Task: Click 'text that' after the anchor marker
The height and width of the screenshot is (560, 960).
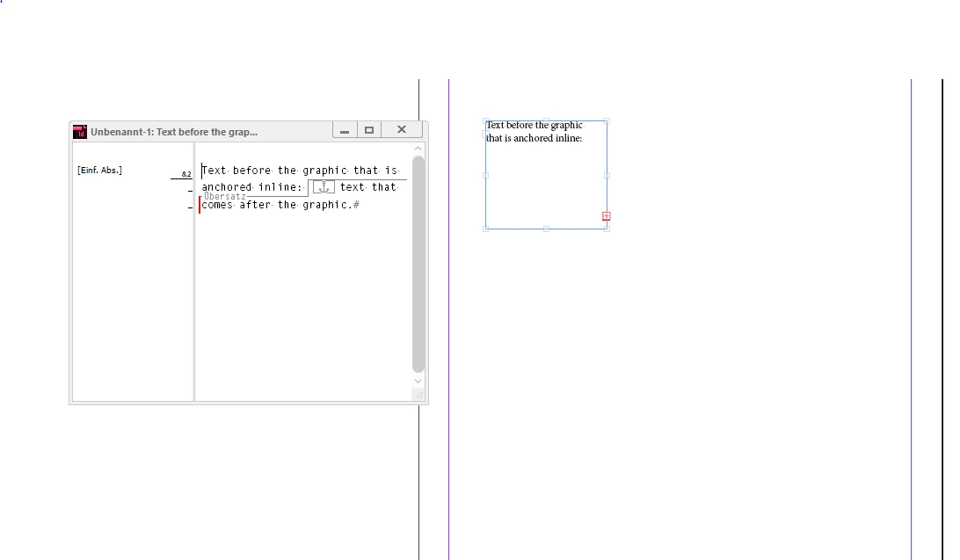Action: pos(368,187)
